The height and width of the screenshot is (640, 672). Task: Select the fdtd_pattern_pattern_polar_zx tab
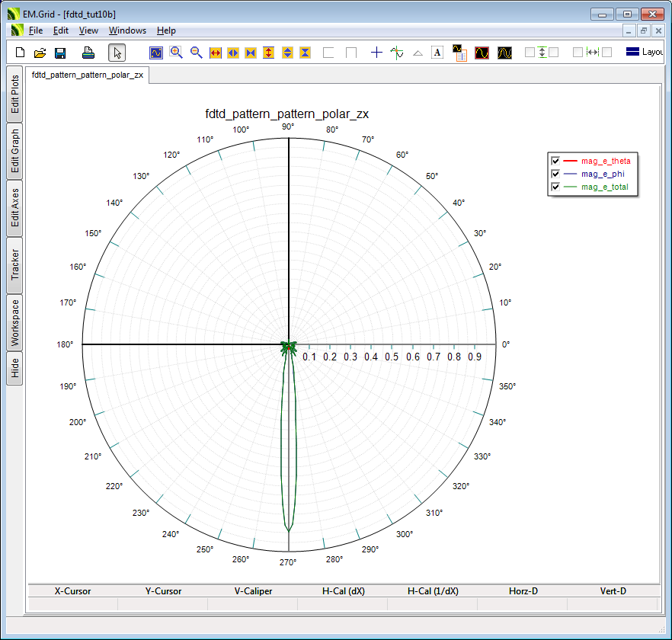pyautogui.click(x=87, y=75)
